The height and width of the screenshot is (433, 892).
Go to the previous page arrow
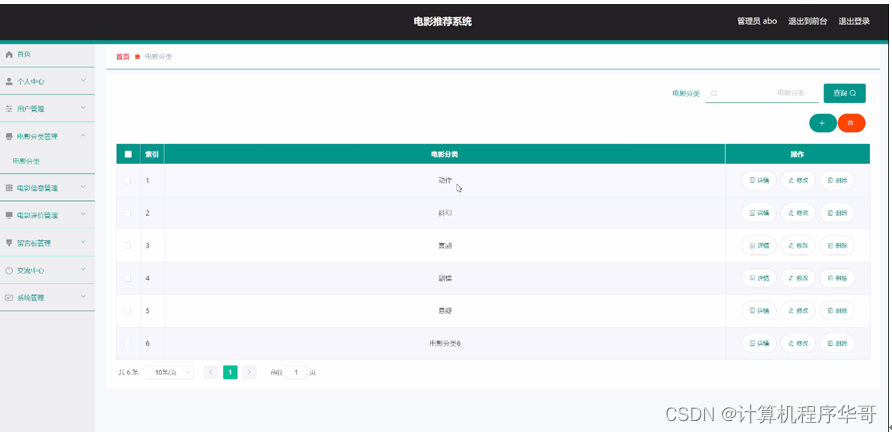point(210,373)
